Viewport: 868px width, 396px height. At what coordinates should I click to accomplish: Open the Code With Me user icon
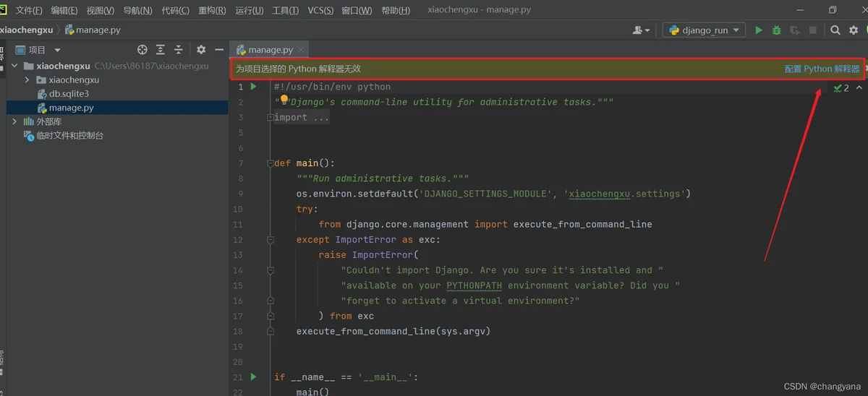click(641, 30)
